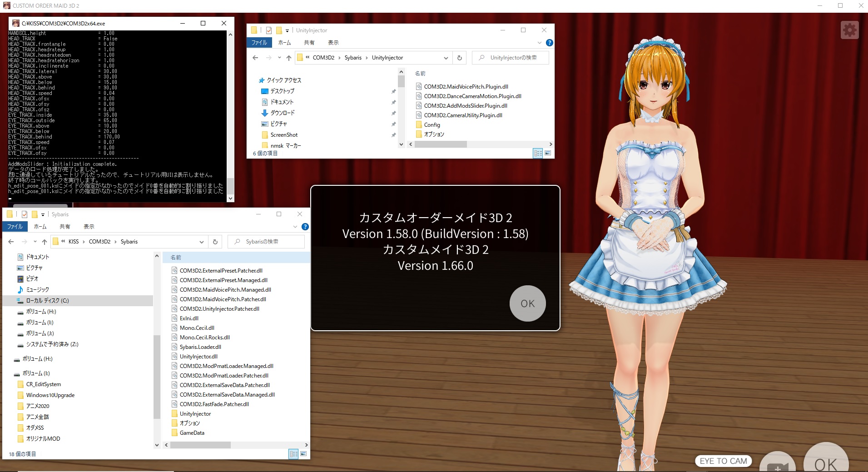This screenshot has height=472, width=868.
Task: Expand ribbon in UnityInjector window
Action: pos(539,43)
